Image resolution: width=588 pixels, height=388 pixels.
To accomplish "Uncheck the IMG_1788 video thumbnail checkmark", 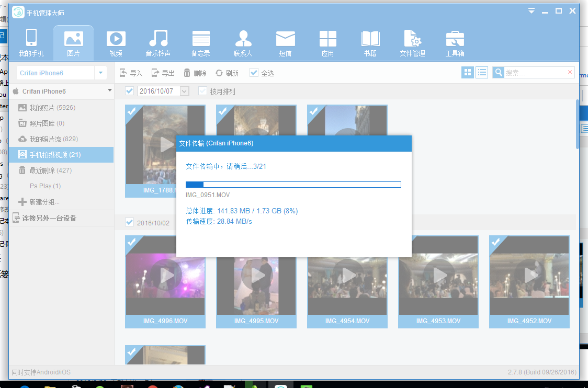I will click(132, 111).
